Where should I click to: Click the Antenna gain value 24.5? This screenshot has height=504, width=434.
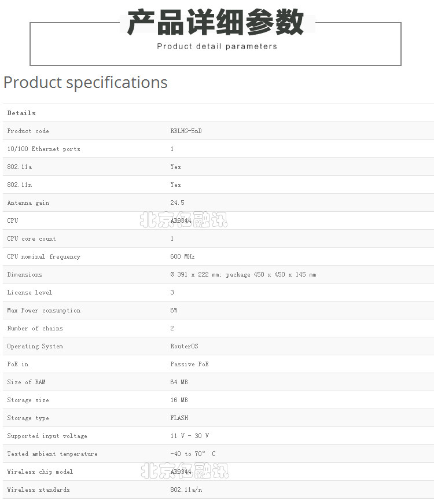(x=177, y=203)
